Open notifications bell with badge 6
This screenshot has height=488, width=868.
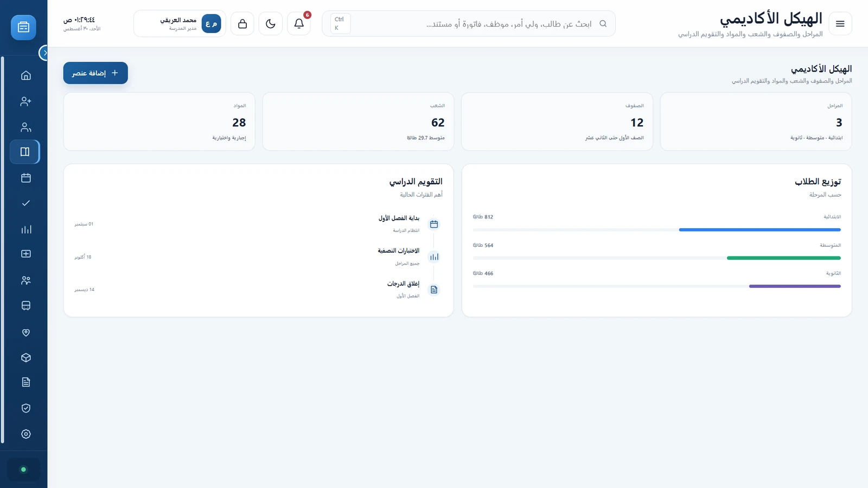299,24
